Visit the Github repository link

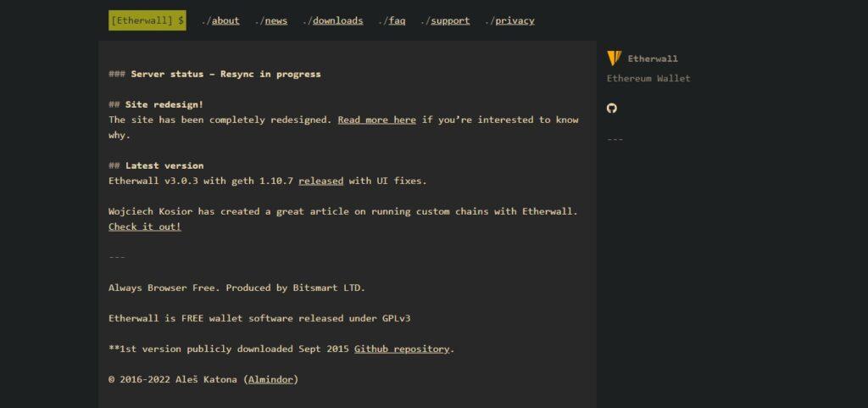[x=402, y=349]
